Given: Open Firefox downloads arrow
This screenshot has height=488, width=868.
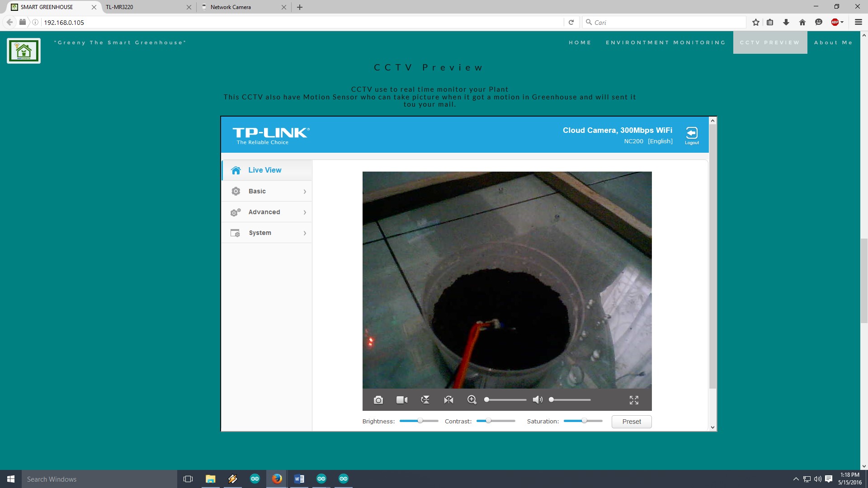Looking at the screenshot, I should (786, 22).
